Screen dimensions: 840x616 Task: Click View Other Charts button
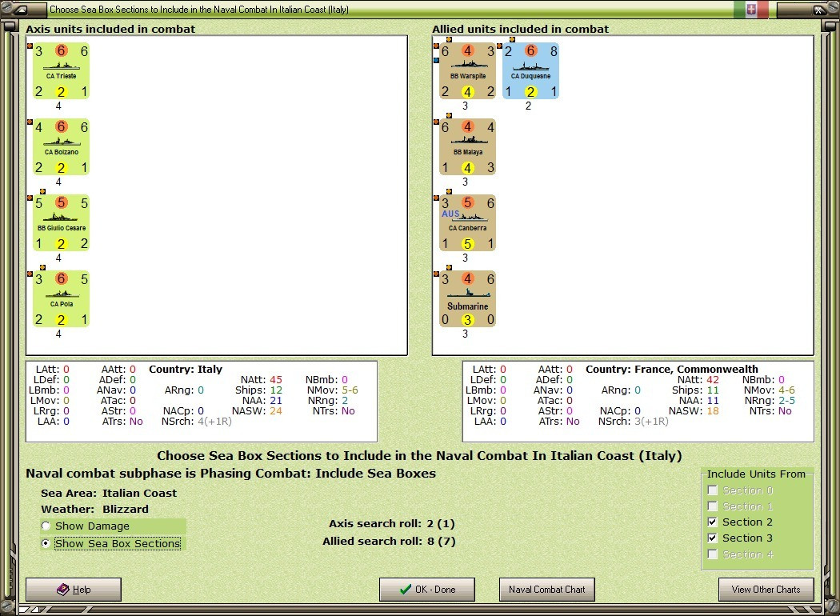click(766, 590)
